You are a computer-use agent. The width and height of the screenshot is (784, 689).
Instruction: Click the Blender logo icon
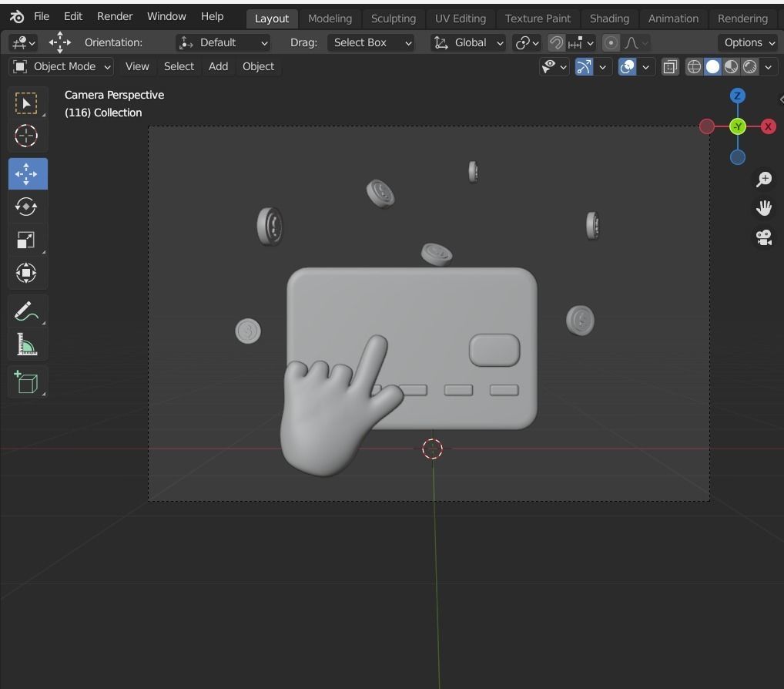tap(17, 17)
